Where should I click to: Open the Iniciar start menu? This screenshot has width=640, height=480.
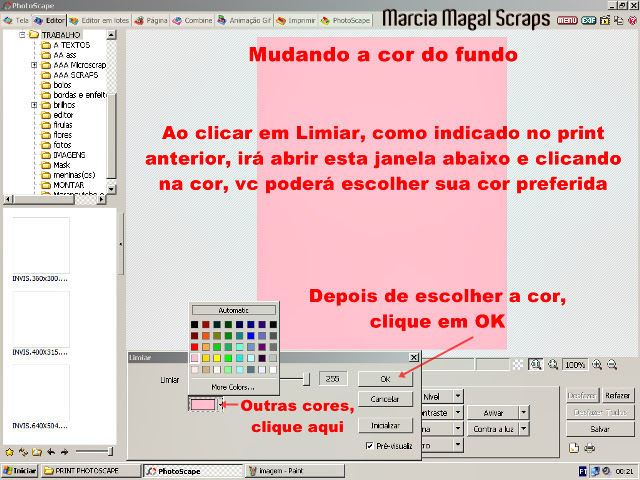click(20, 471)
